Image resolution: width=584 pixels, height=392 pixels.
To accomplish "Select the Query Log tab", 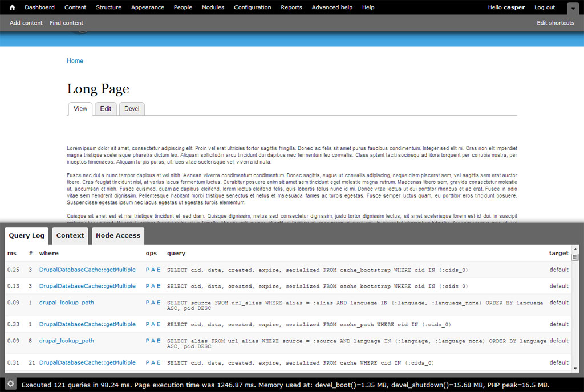I will click(26, 235).
